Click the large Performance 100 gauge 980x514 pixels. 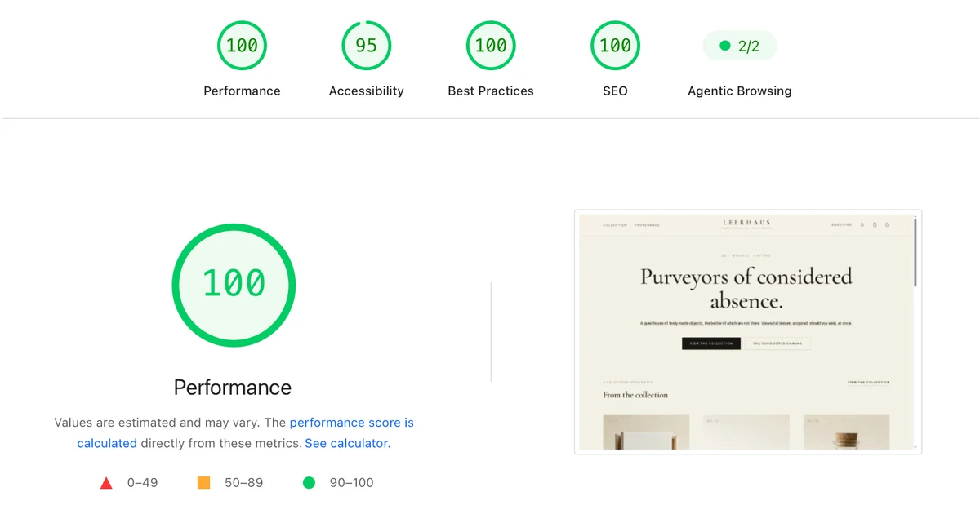pyautogui.click(x=234, y=285)
